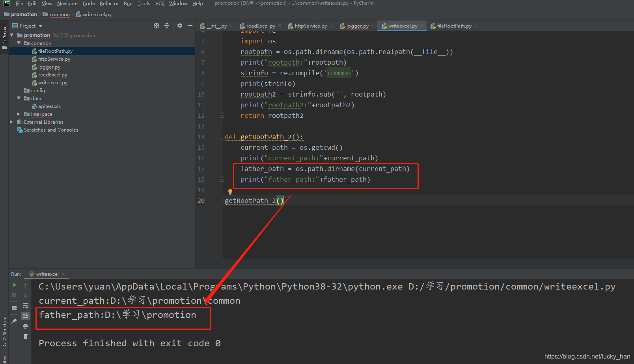Image resolution: width=634 pixels, height=364 pixels.
Task: Open the Tools menu
Action: (x=144, y=4)
